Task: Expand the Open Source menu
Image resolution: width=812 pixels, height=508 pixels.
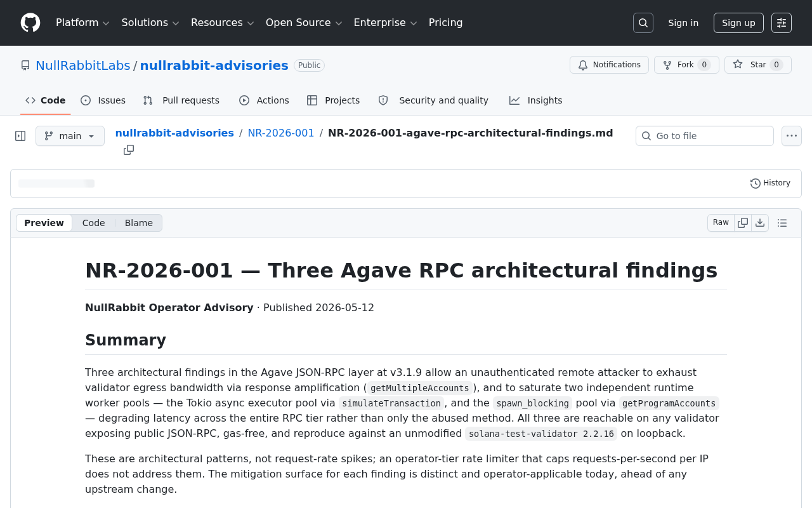Action: click(x=304, y=23)
